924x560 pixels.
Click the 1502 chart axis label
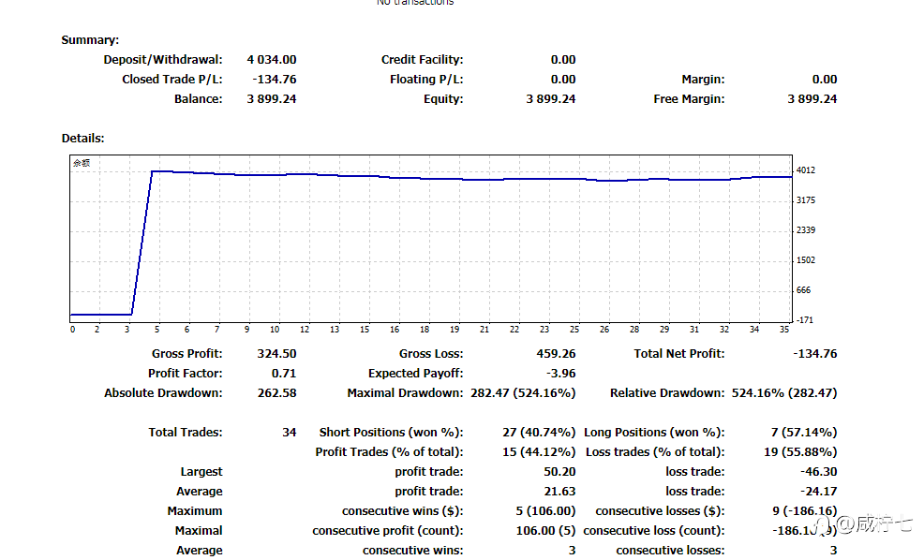tap(806, 260)
